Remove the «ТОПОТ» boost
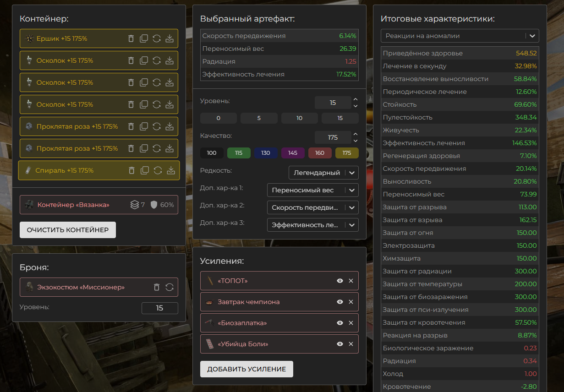 [x=351, y=281]
